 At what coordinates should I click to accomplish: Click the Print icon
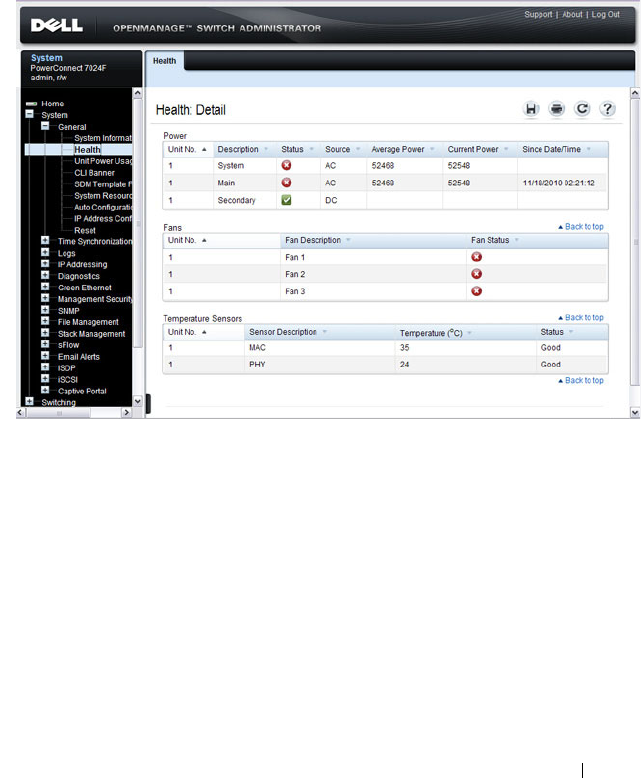pyautogui.click(x=557, y=109)
